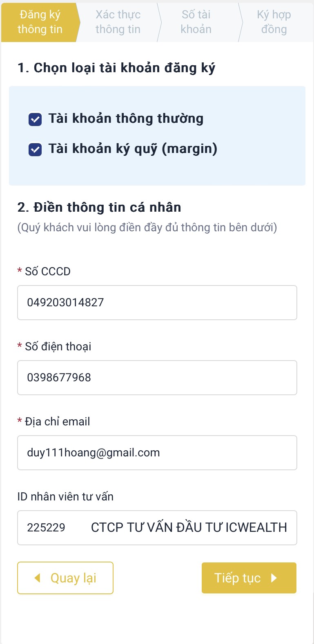This screenshot has width=314, height=644.
Task: Toggle the Tài khoản ký quỹ (margin) checkbox
Action: [35, 150]
